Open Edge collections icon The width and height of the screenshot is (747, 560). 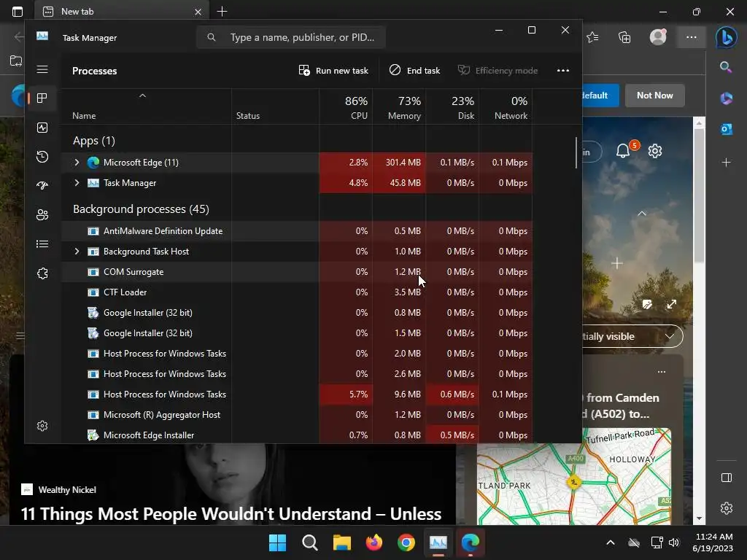click(624, 37)
